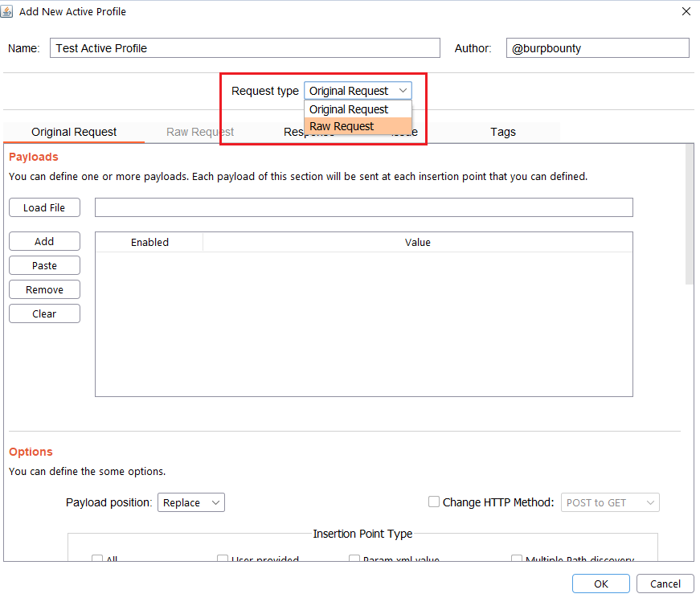Close the Add New Active Profile dialog
The width and height of the screenshot is (700, 602).
tap(686, 11)
